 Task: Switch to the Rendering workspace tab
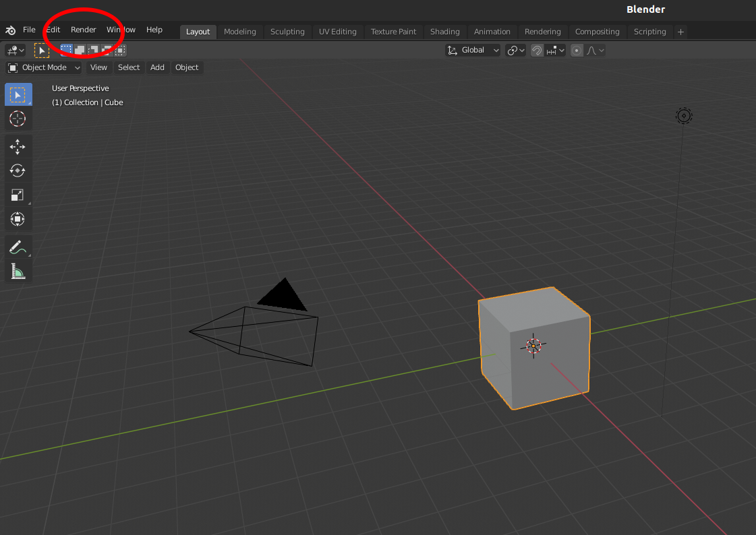tap(542, 32)
